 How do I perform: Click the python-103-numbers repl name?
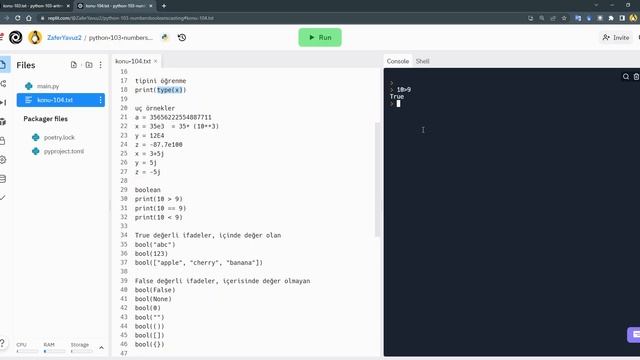[x=120, y=38]
